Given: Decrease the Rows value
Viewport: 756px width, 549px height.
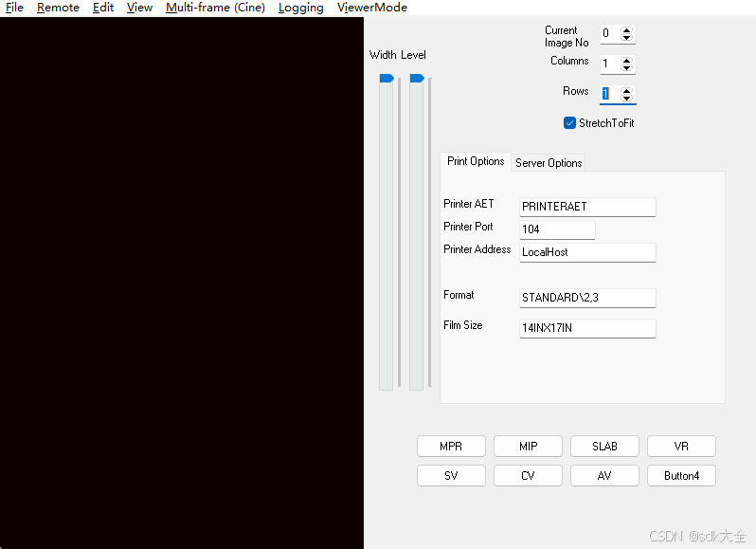Looking at the screenshot, I should click(626, 98).
